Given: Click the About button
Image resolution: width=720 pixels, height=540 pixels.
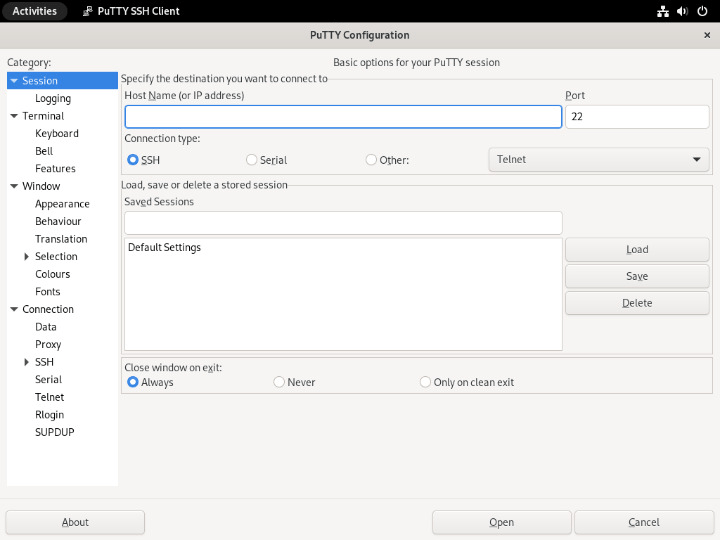Looking at the screenshot, I should (75, 523).
